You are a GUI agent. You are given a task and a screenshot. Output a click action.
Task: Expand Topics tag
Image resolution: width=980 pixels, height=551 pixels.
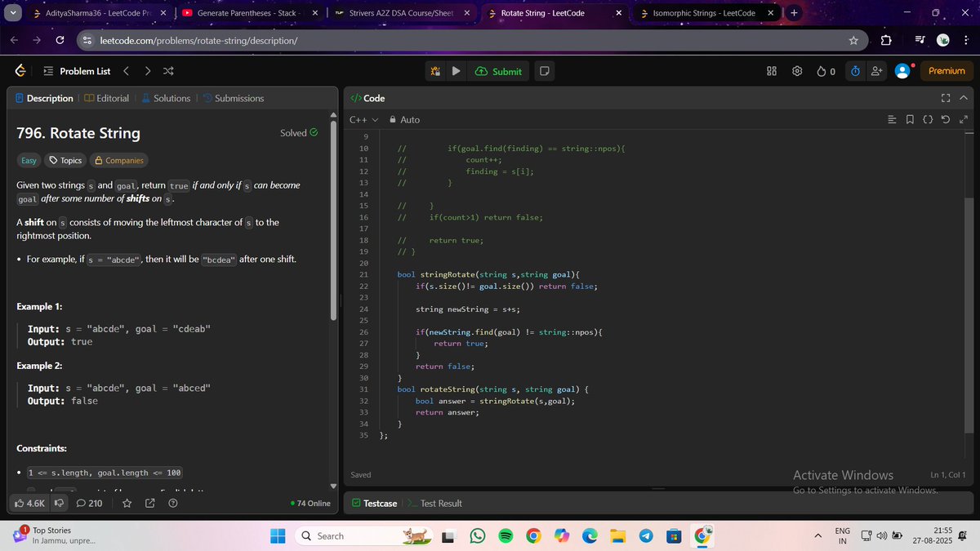point(65,161)
